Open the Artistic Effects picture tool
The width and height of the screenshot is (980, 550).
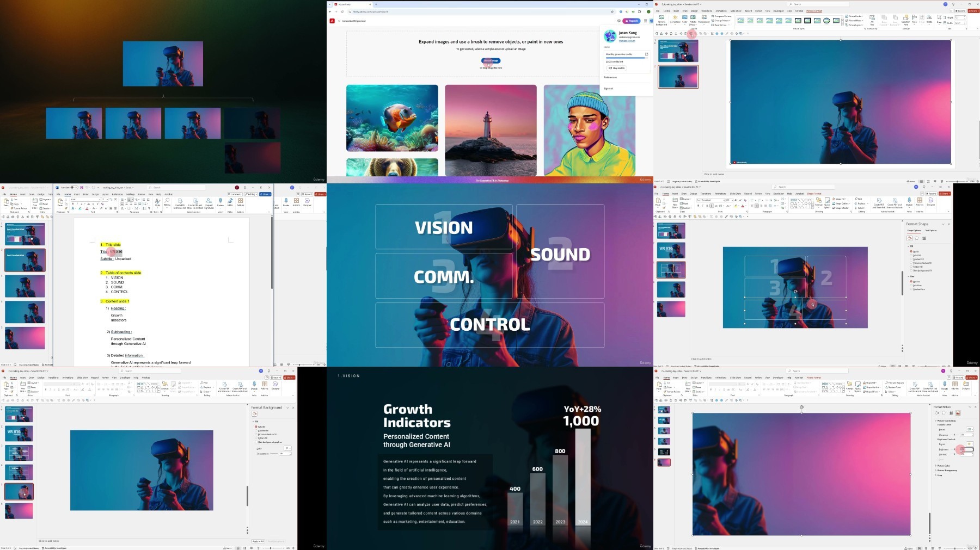693,19
